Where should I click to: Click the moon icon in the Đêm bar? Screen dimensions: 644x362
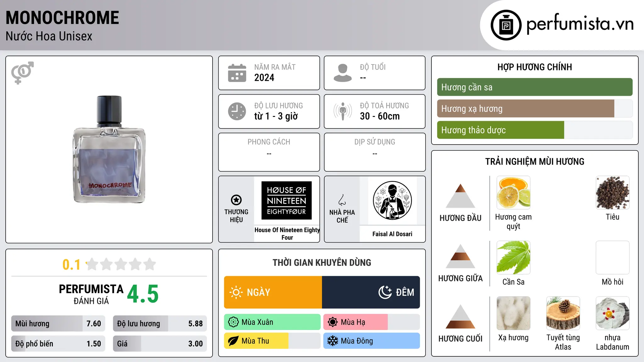[x=385, y=292]
